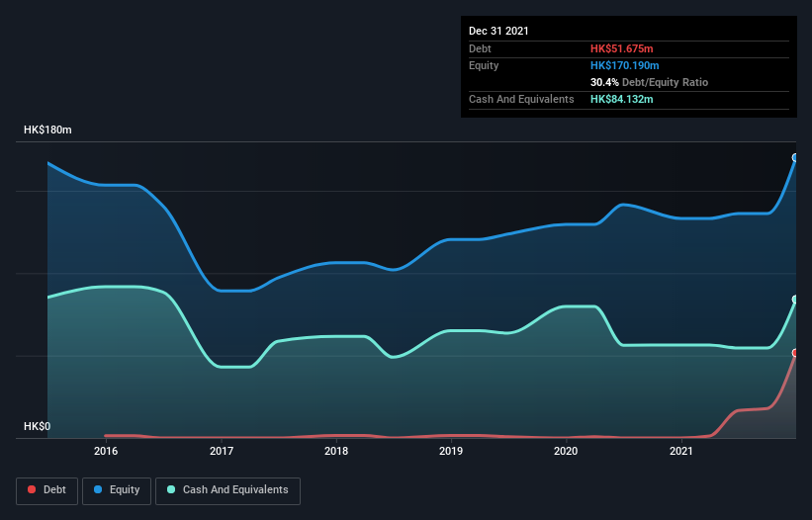Select the 2017 x-axis label
The width and height of the screenshot is (812, 520).
222,451
